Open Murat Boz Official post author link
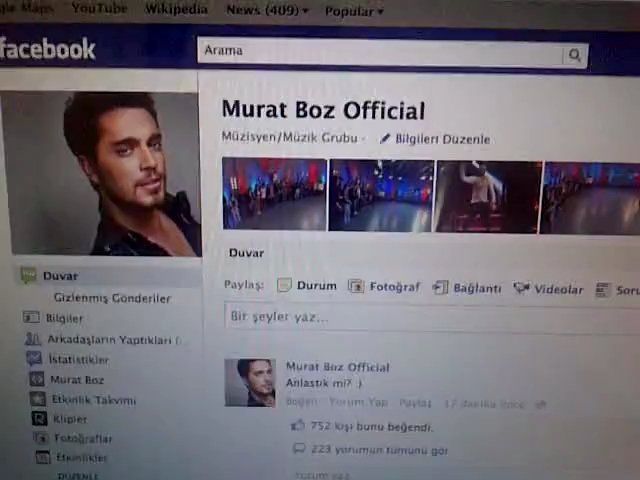640x480 pixels. [338, 367]
